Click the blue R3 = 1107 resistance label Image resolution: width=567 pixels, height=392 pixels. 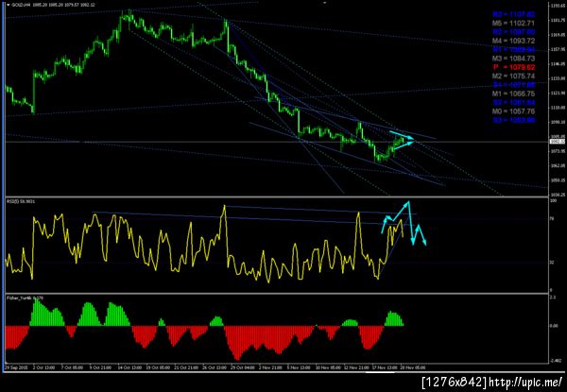(513, 14)
